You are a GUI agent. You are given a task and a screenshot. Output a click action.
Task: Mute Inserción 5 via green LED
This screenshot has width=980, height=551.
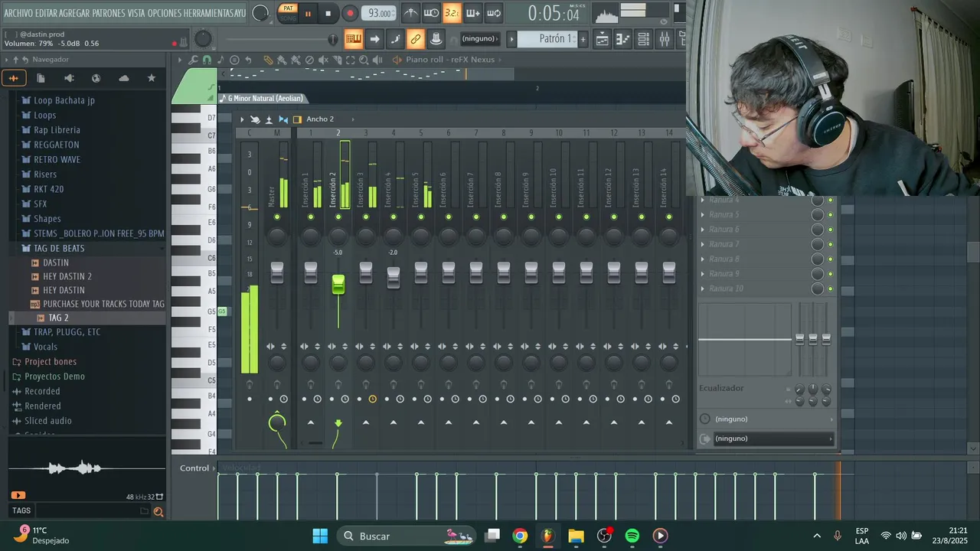pos(421,217)
